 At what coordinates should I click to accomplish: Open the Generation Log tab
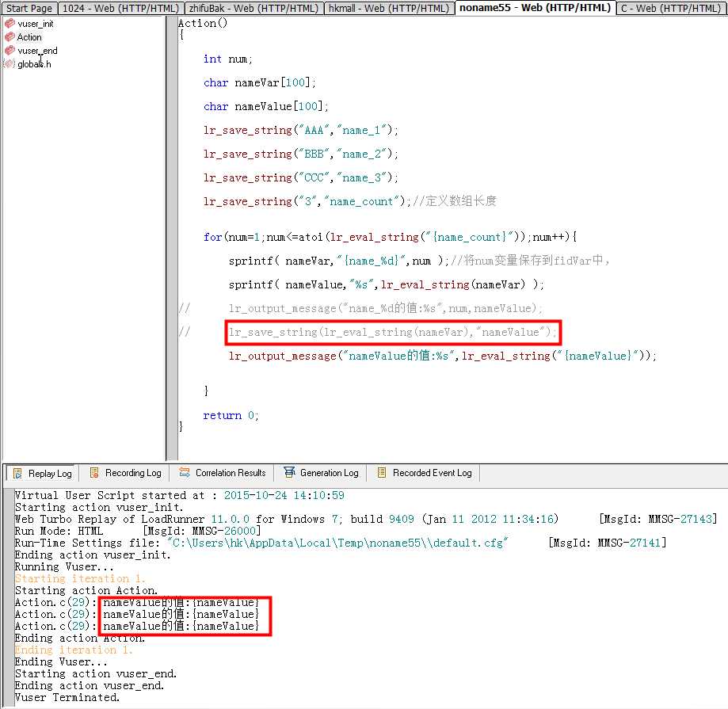click(x=321, y=473)
